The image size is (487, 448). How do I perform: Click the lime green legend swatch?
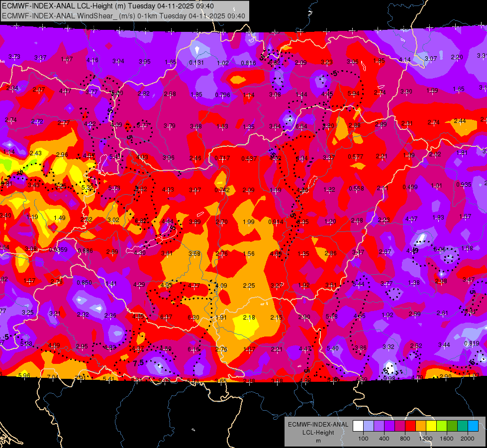coord(442,426)
